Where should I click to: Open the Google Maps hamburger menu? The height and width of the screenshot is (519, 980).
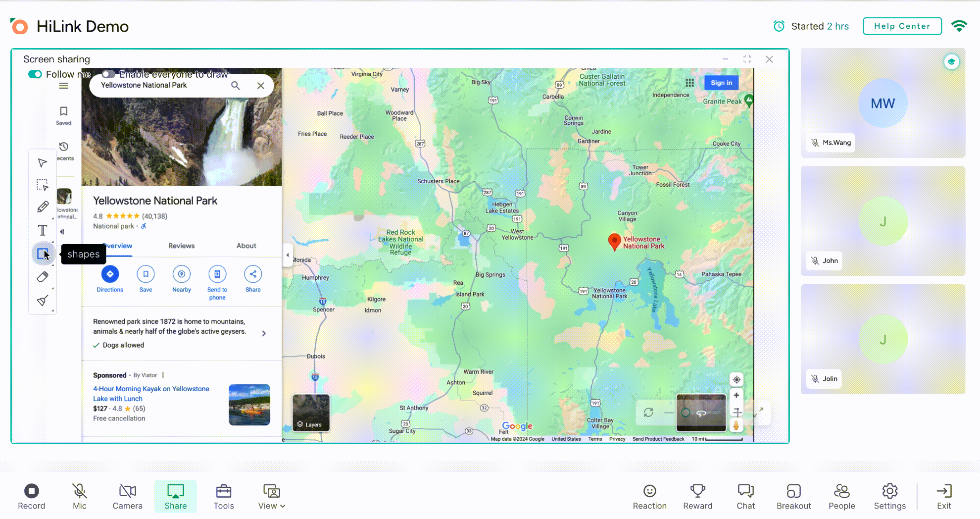point(64,86)
